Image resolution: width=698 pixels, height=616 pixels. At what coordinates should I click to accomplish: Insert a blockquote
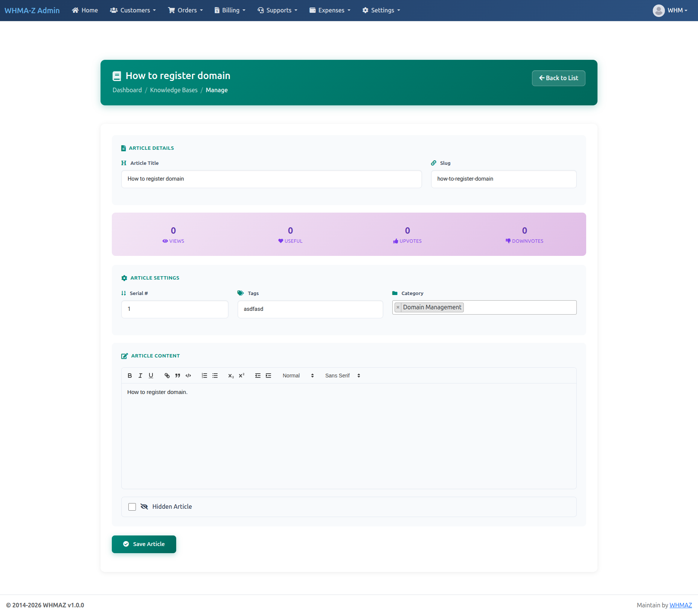pos(177,375)
